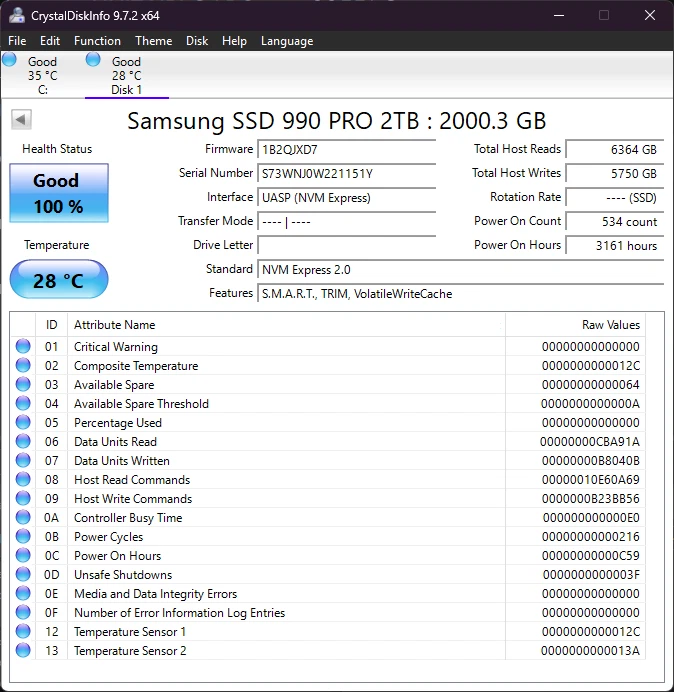Click status orb of Media and Data Integrity Errors
The height and width of the screenshot is (692, 674).
23,593
